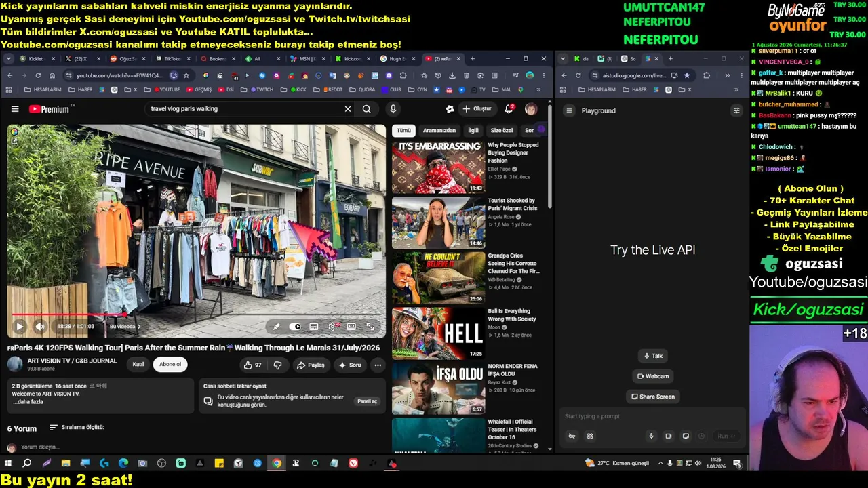Join the channel with Katıl
The height and width of the screenshot is (488, 868).
click(x=138, y=365)
